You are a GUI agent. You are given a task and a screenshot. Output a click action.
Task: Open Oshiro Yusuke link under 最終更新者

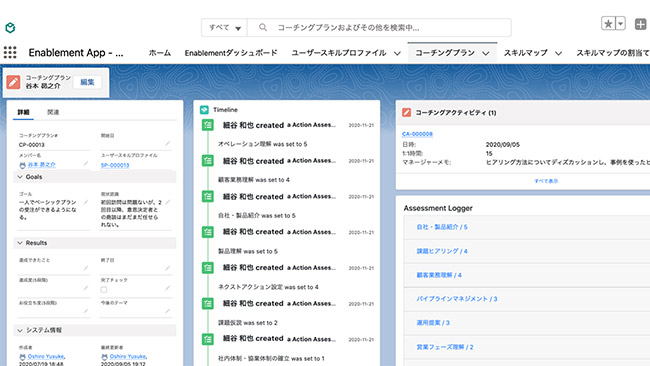point(128,356)
